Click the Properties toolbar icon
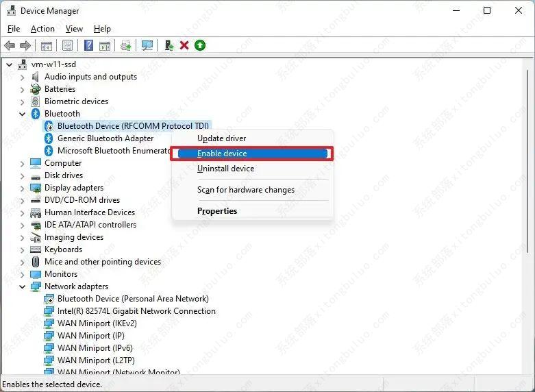This screenshot has height=392, width=535. [x=67, y=45]
